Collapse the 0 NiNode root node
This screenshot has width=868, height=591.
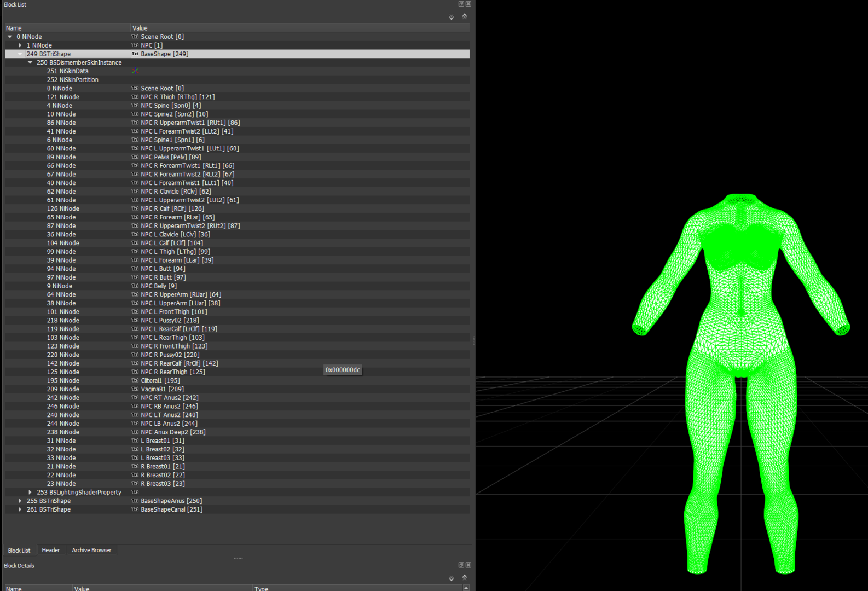pos(10,37)
